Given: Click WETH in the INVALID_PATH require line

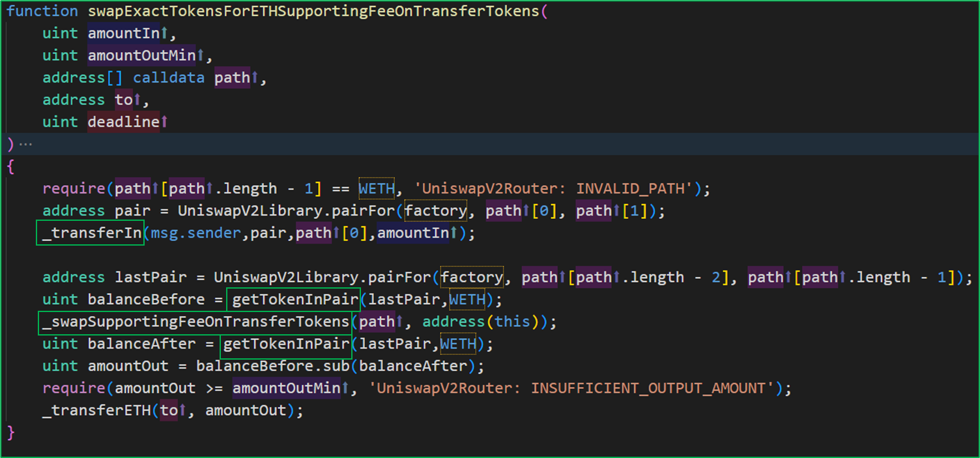Looking at the screenshot, I should point(377,189).
